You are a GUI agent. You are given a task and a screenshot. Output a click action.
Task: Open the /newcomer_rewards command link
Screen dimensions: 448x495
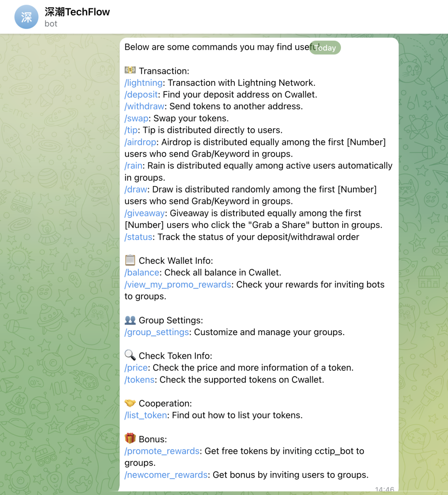166,475
